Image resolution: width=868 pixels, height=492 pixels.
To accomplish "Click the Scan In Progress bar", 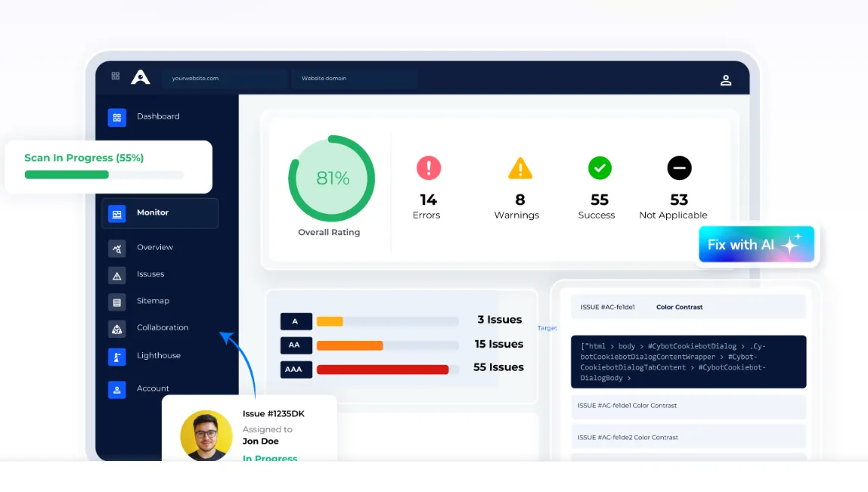I will [x=104, y=175].
